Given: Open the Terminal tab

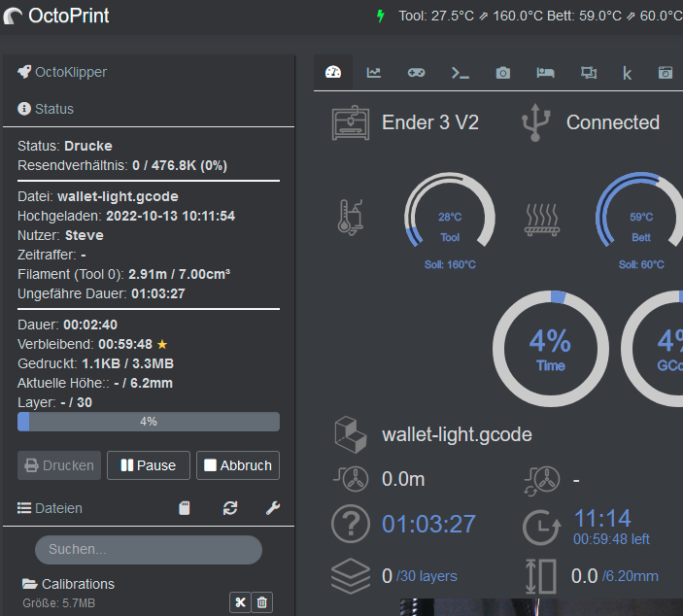Looking at the screenshot, I should (460, 73).
